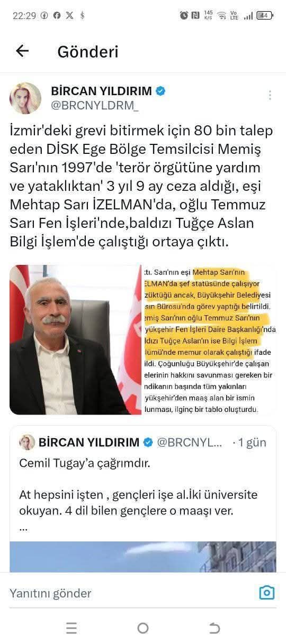Tap the Android back navigation button
The height and width of the screenshot is (644, 286).
[x=214, y=628]
